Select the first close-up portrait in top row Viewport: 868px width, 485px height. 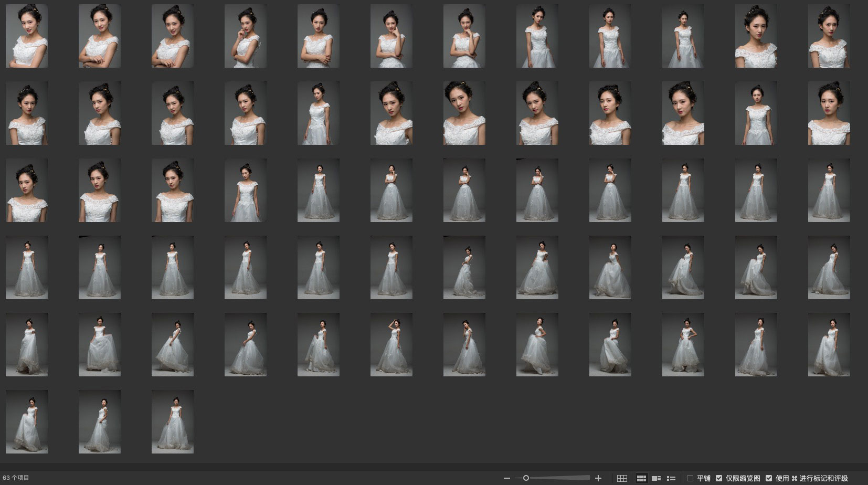[x=27, y=36]
